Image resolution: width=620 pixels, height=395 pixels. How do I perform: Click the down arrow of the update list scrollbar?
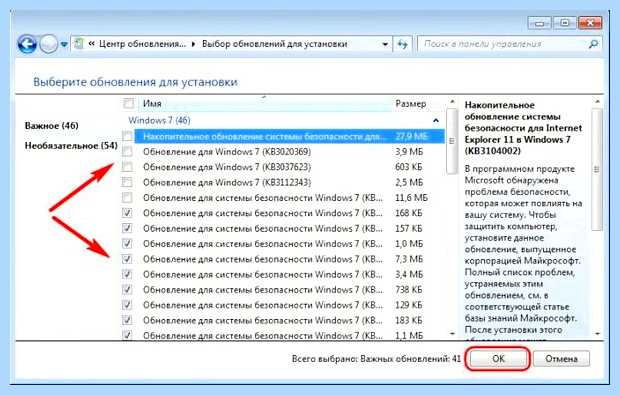pos(452,334)
